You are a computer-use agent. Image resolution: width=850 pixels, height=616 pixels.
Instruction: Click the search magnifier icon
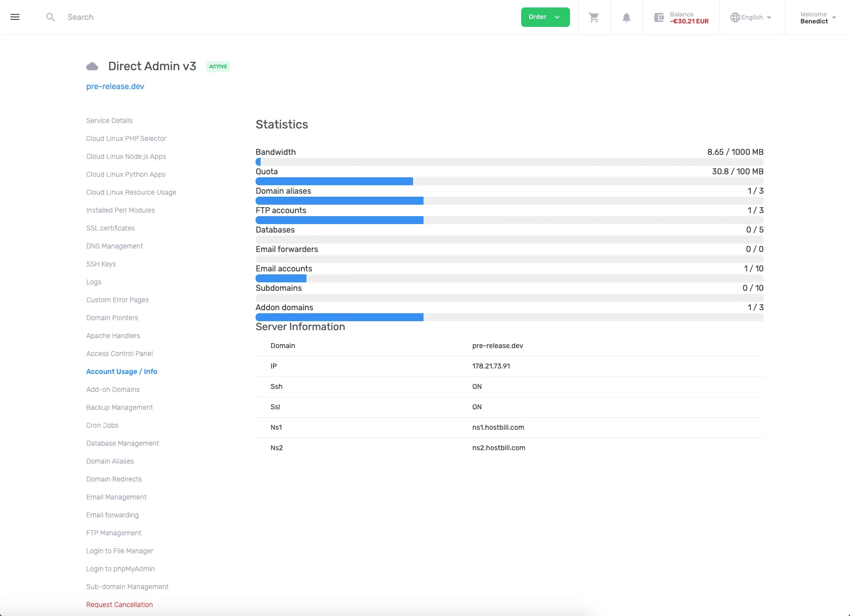tap(50, 17)
